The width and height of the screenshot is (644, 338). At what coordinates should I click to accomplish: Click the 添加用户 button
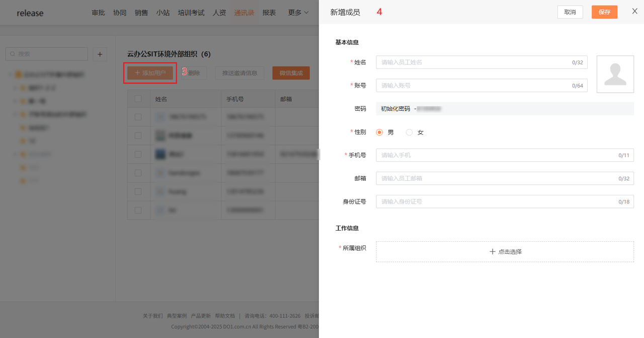[x=150, y=73]
